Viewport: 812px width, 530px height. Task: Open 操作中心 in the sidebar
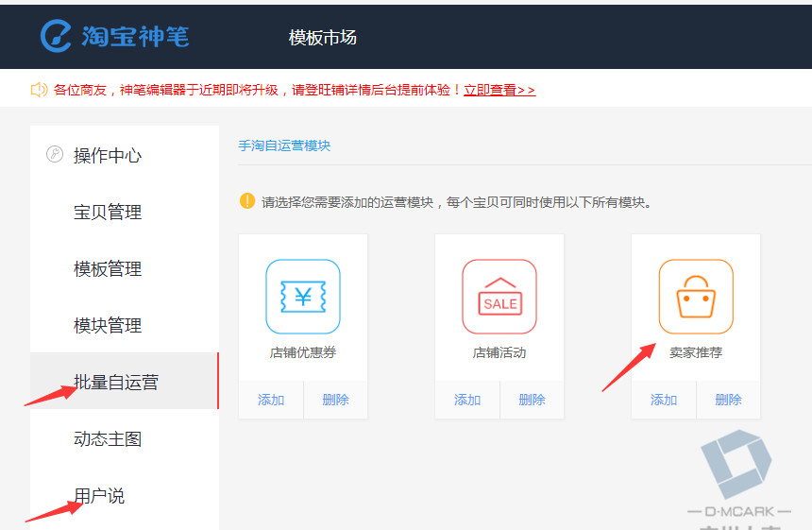click(x=108, y=155)
